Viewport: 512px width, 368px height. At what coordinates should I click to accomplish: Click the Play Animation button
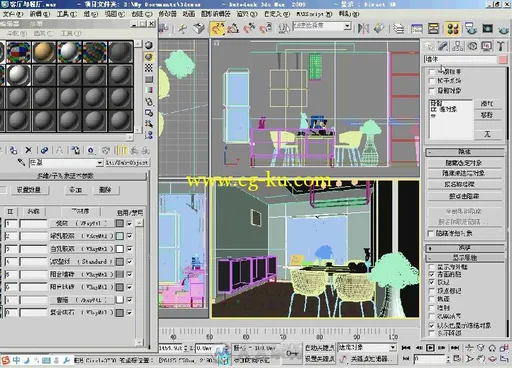pos(430,348)
